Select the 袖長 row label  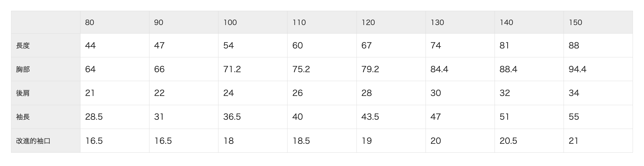[23, 117]
